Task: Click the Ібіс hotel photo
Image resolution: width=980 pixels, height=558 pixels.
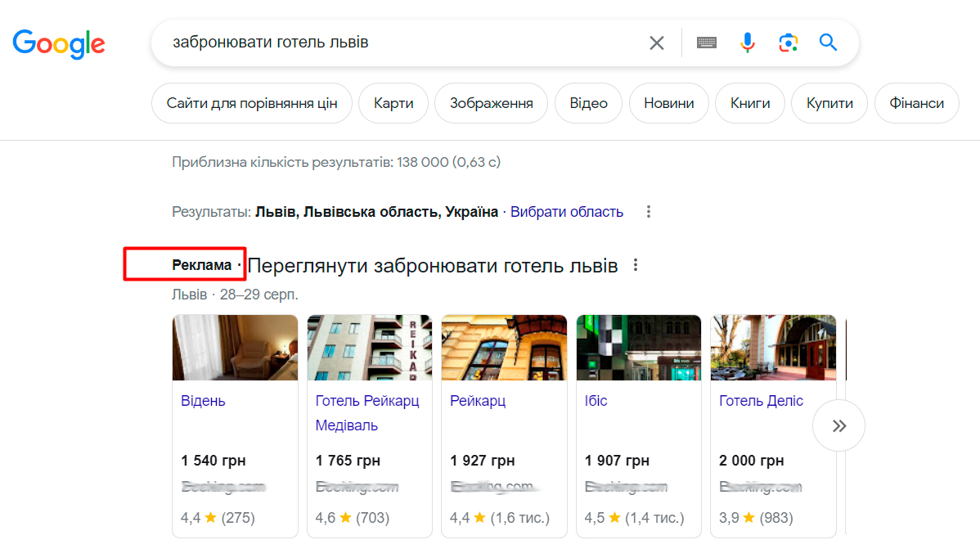Action: 639,348
